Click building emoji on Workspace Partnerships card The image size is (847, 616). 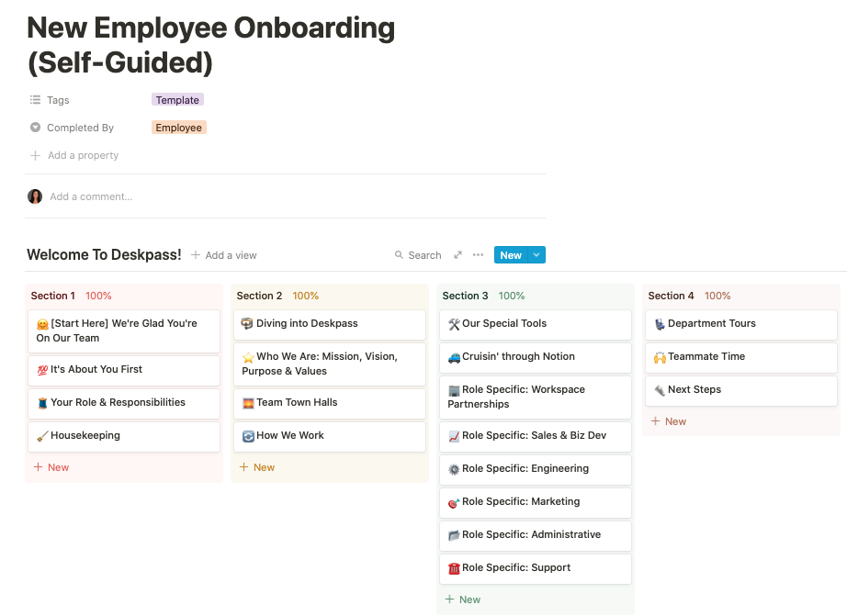(455, 390)
